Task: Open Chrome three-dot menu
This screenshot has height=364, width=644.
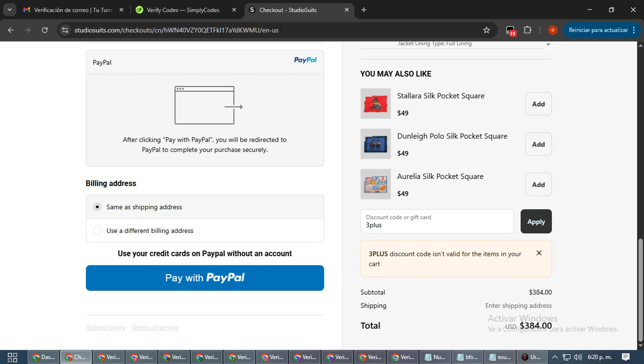Action: pos(634,30)
